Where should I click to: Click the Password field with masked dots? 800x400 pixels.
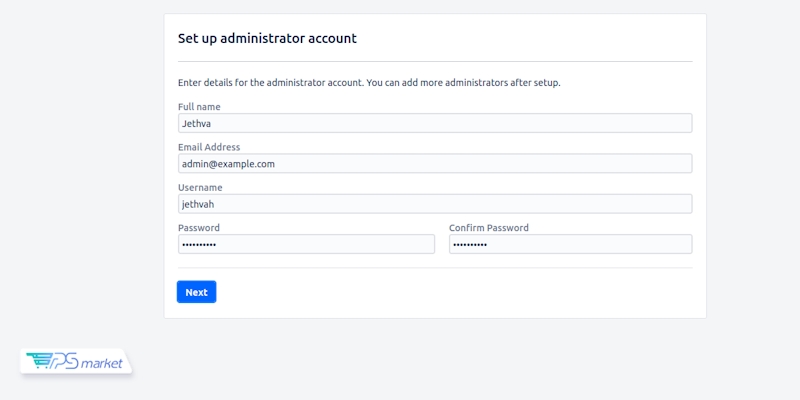pos(306,244)
